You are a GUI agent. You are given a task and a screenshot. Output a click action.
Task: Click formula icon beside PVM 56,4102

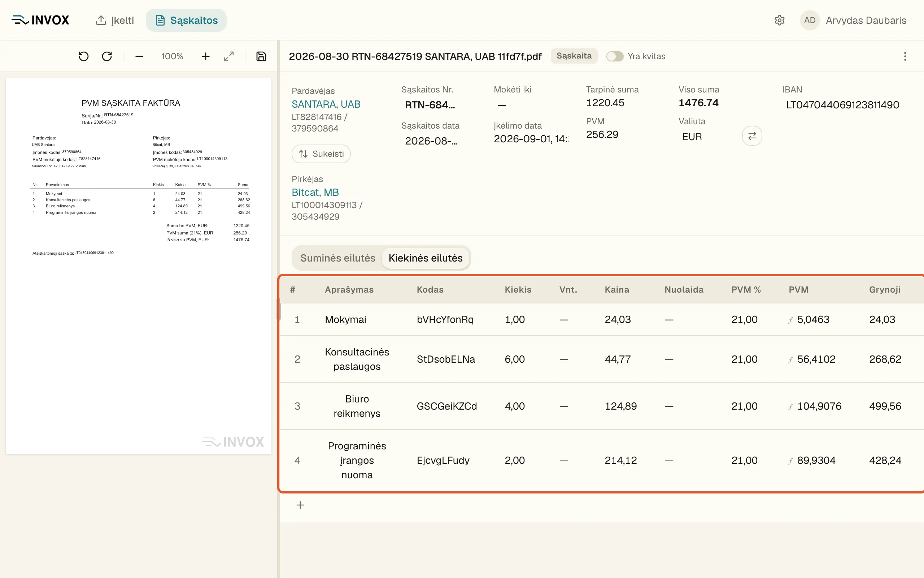pos(791,360)
